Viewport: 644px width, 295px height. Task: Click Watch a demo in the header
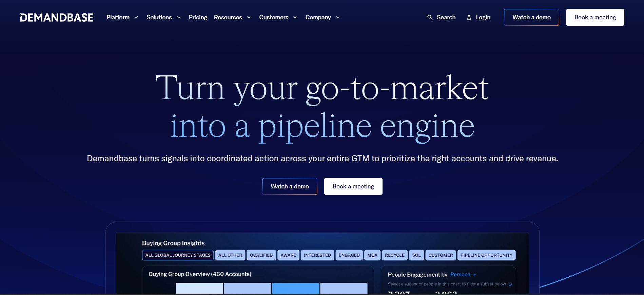(x=531, y=17)
